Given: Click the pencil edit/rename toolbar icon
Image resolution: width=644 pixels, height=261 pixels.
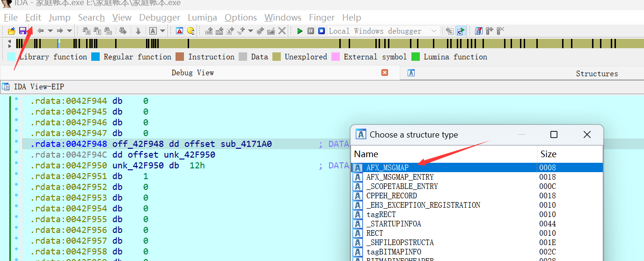Looking at the screenshot, I should 271,31.
